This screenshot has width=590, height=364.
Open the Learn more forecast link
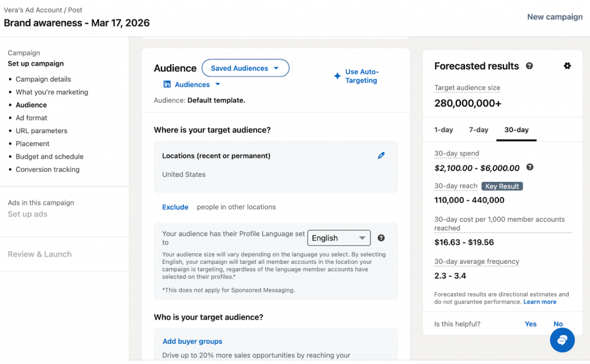(x=540, y=302)
